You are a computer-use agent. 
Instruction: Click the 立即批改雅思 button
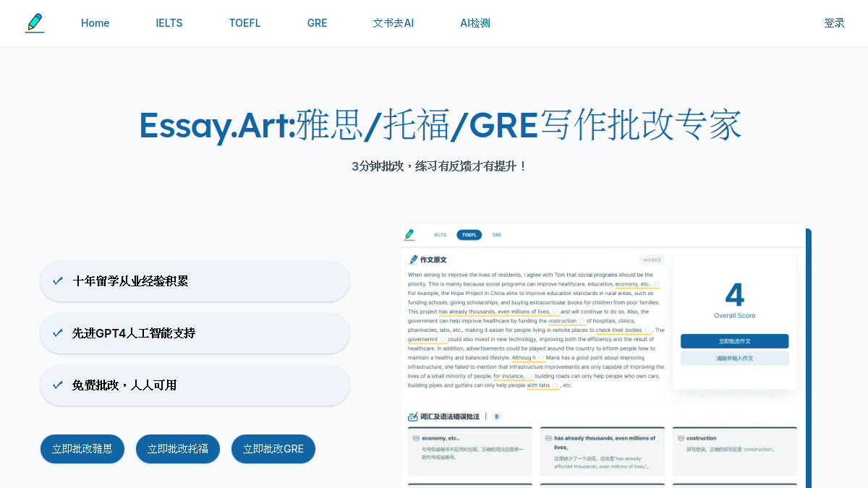[82, 449]
